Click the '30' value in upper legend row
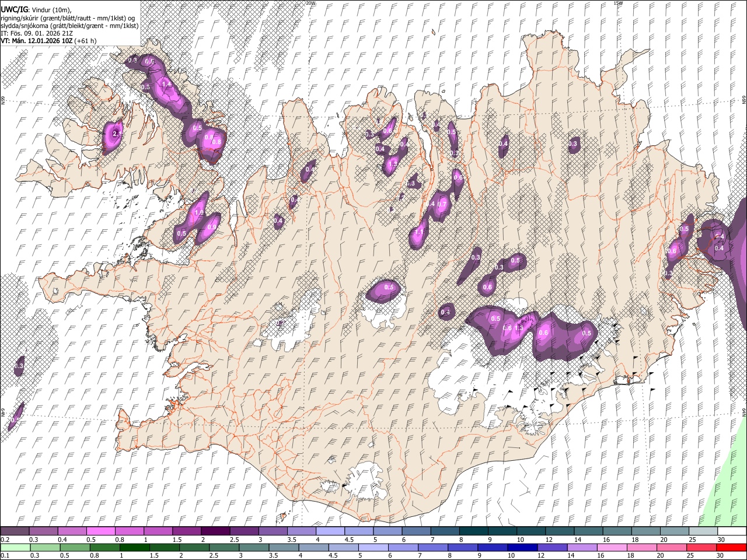747x560 pixels. tap(721, 540)
